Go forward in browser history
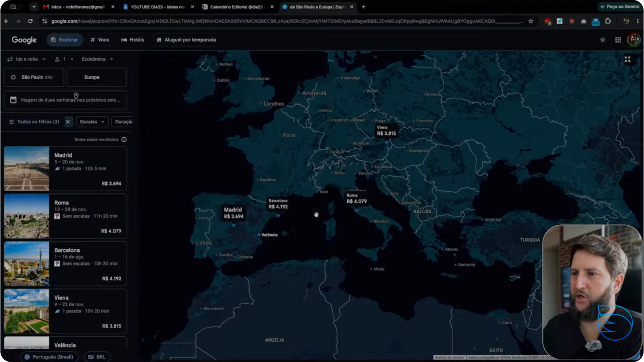 (x=18, y=21)
